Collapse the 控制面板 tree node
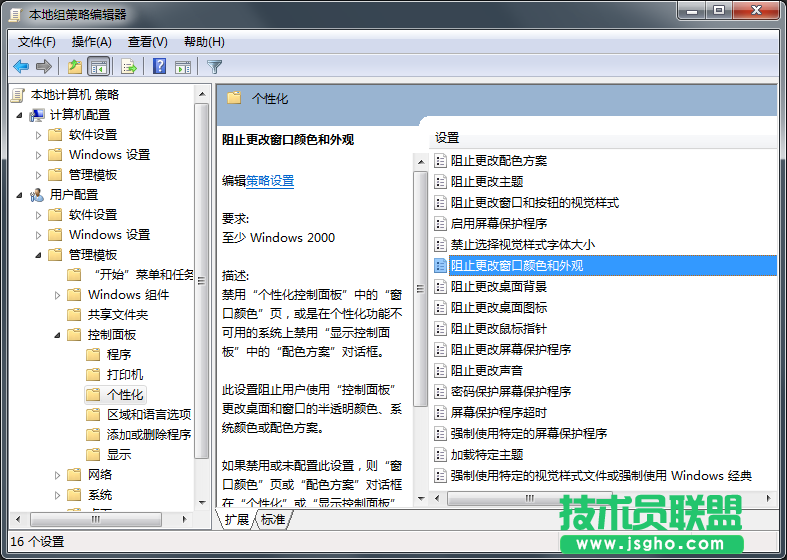The width and height of the screenshot is (787, 560). (58, 335)
